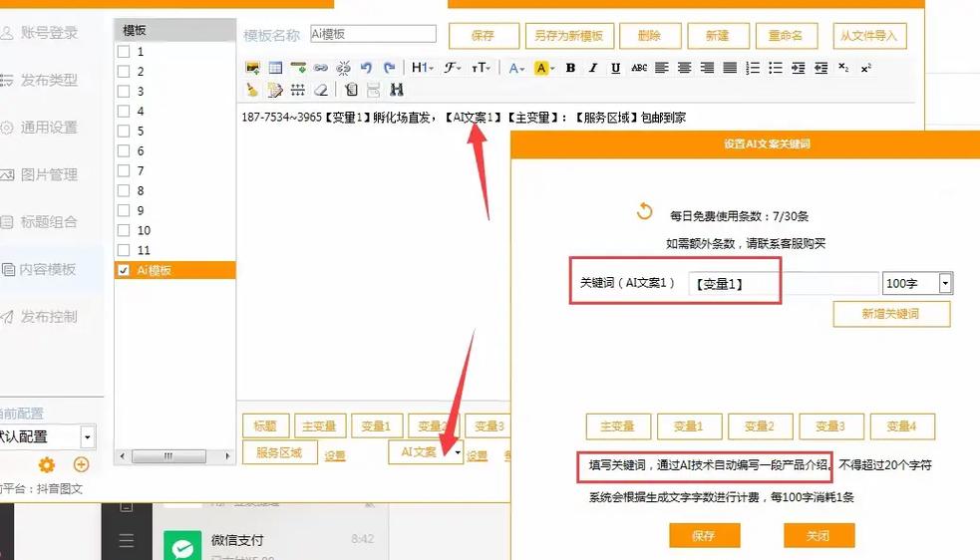The width and height of the screenshot is (980, 560).
Task: Apply italic formatting with the I icon
Action: 593,68
